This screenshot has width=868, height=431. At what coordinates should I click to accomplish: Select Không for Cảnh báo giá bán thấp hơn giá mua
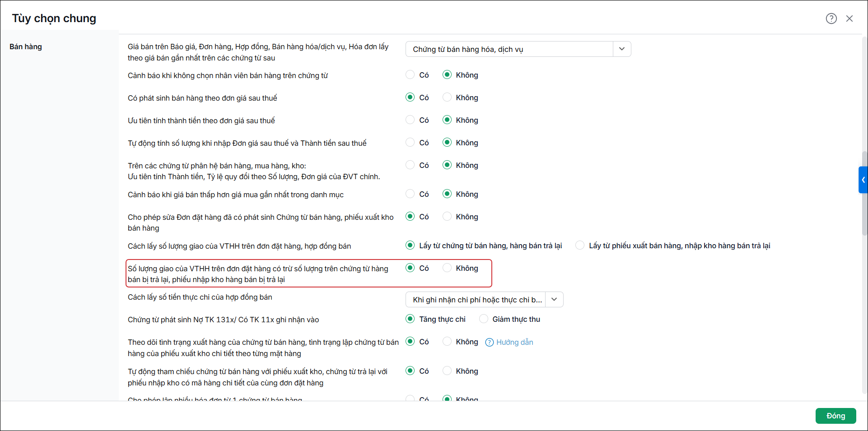[447, 194]
